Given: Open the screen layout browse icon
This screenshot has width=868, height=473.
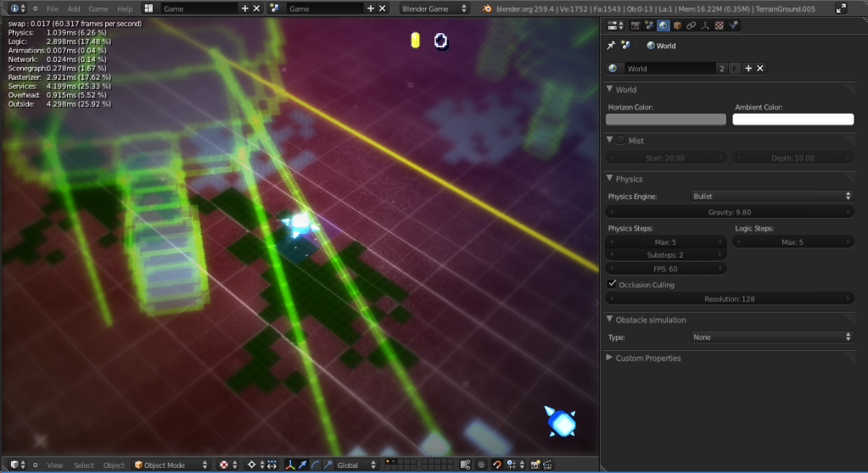Looking at the screenshot, I should [x=149, y=8].
